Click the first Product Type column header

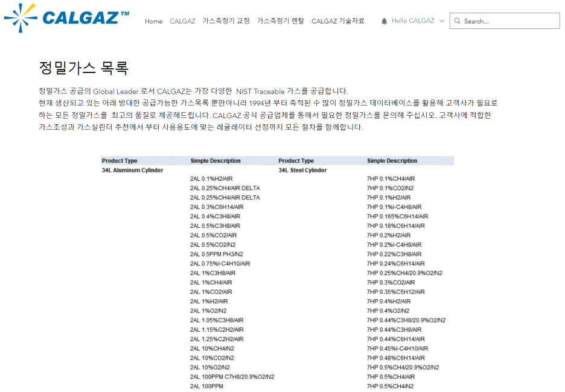coord(120,160)
